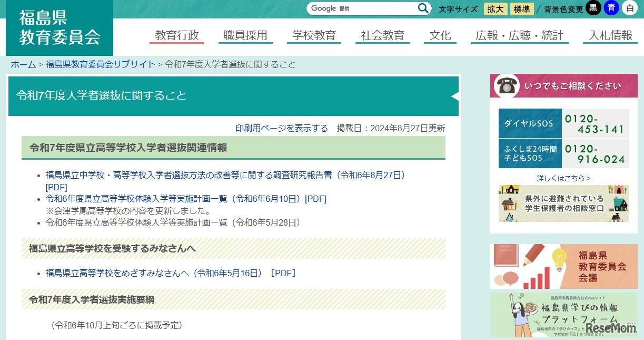Enlarge text with the 拡大 button
Image resolution: width=644 pixels, height=340 pixels.
495,9
